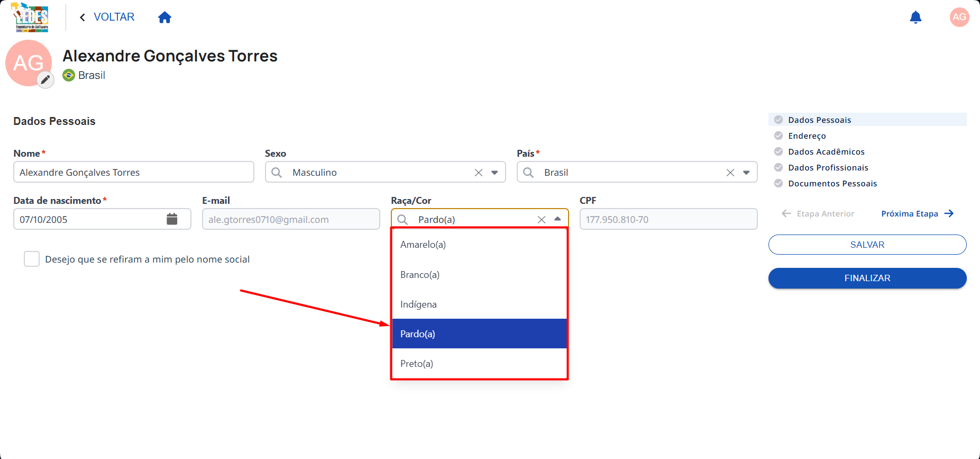This screenshot has width=980, height=459.
Task: Open the notifications bell
Action: [x=915, y=17]
